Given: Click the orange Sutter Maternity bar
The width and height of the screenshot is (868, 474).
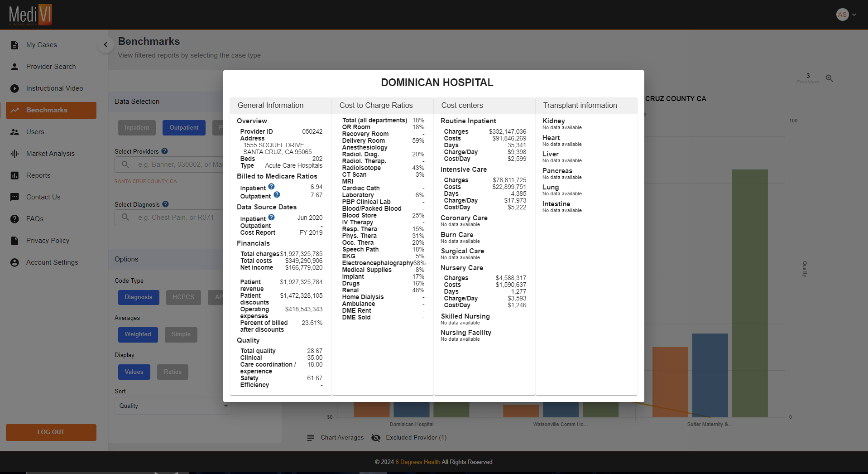Looking at the screenshot, I should pyautogui.click(x=670, y=382).
